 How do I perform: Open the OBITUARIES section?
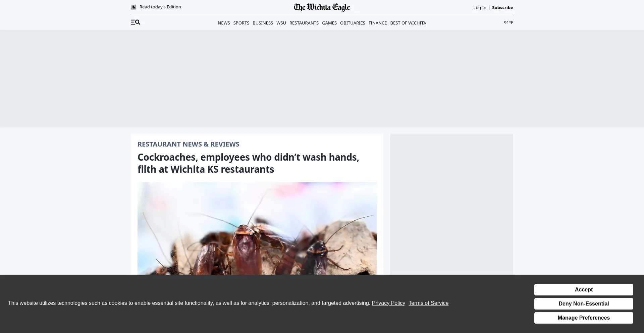tap(353, 23)
